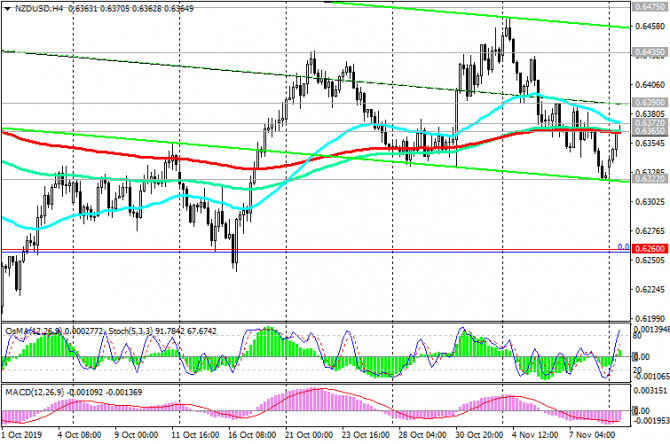Click the 23 Oct 16:00 time label
The image size is (670, 444).
[x=365, y=435]
